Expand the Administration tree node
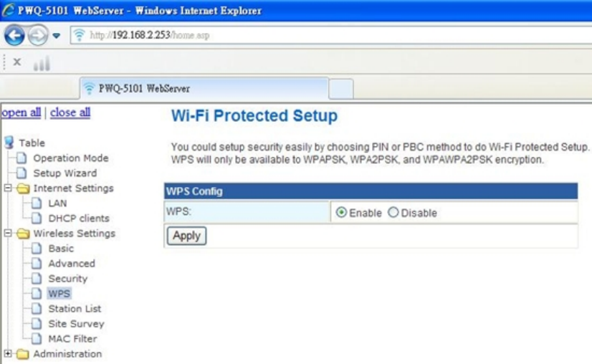This screenshot has width=592, height=364. point(8,354)
